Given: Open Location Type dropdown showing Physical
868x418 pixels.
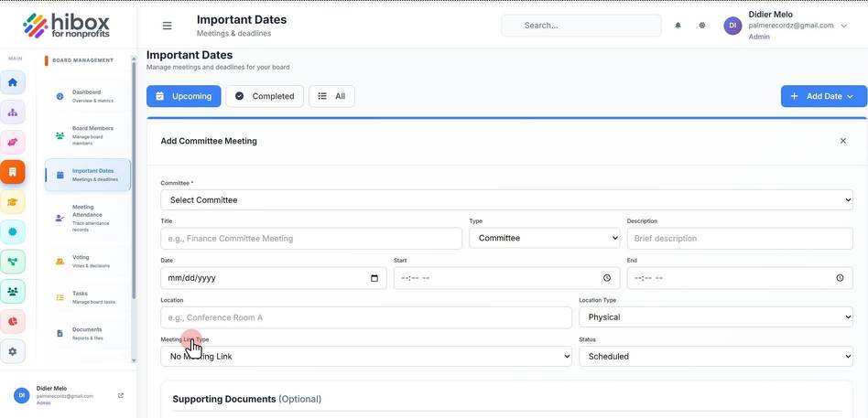Looking at the screenshot, I should [716, 317].
